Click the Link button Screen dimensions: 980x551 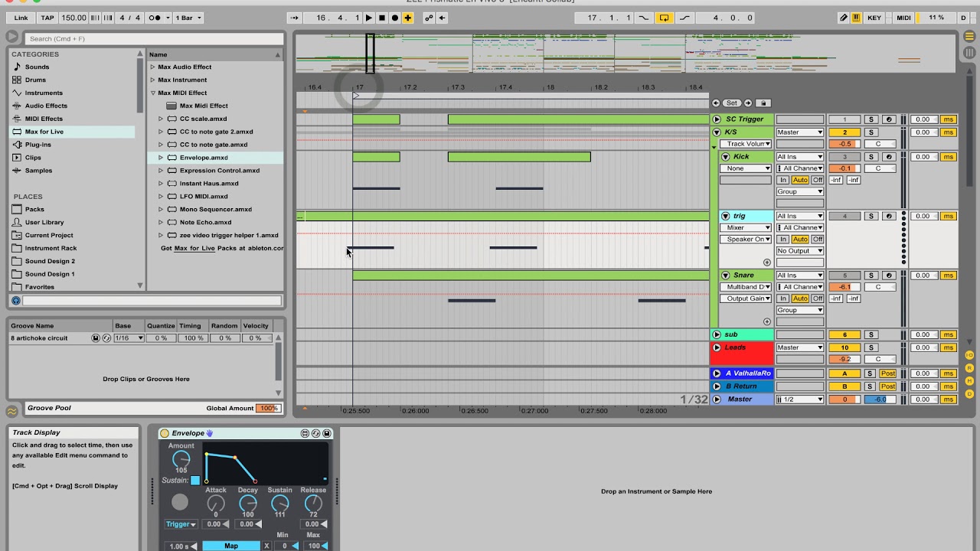coord(21,18)
